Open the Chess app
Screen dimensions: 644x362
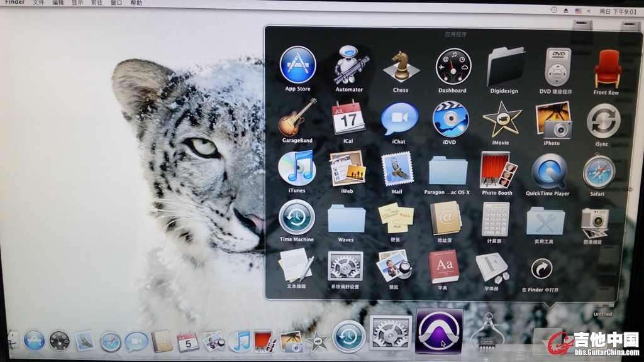pos(401,67)
